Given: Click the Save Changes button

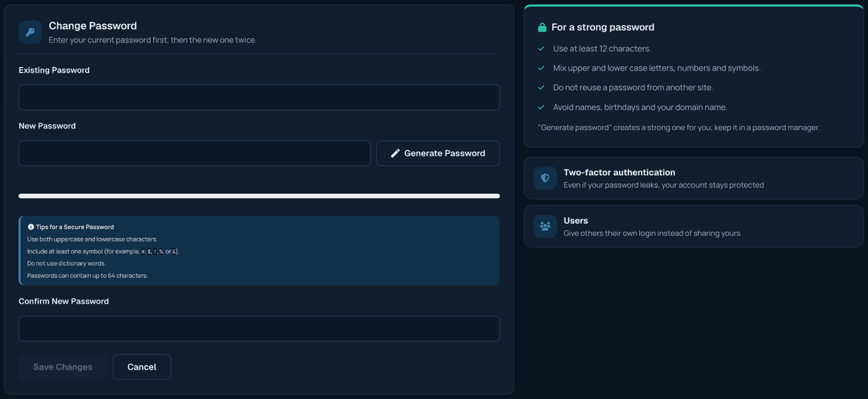Looking at the screenshot, I should 63,367.
